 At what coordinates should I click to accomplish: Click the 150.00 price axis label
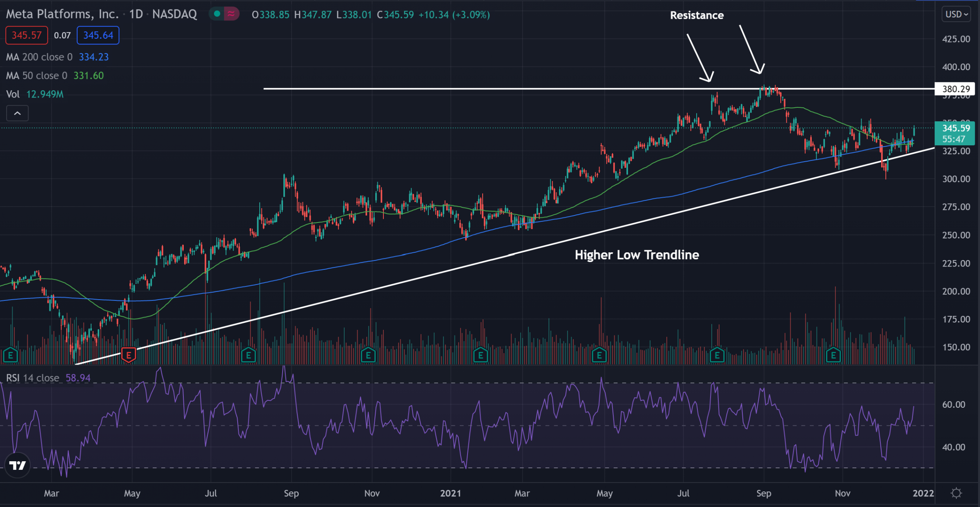coord(956,347)
